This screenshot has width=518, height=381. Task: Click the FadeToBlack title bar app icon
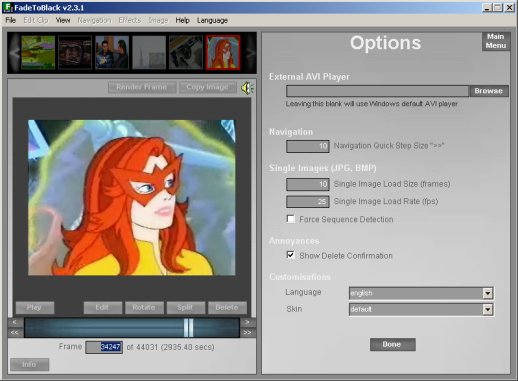click(7, 7)
